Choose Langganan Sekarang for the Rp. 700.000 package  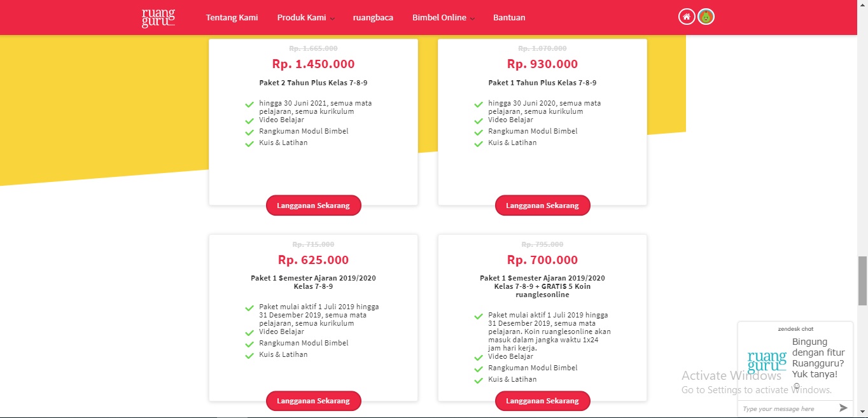point(542,401)
